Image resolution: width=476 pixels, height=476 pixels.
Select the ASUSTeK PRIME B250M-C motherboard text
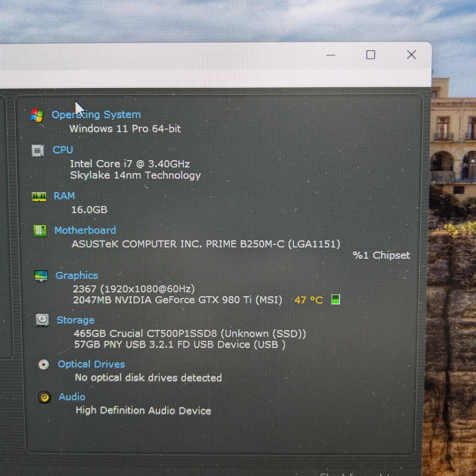206,244
